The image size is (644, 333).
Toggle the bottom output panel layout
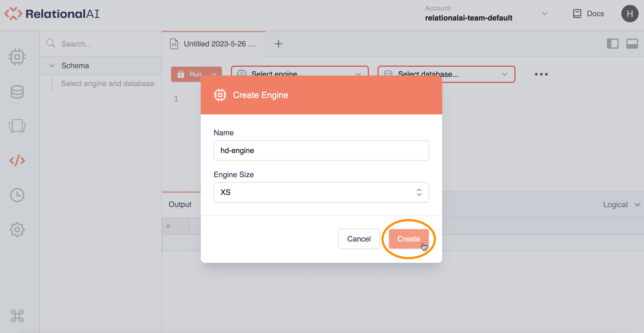(632, 44)
